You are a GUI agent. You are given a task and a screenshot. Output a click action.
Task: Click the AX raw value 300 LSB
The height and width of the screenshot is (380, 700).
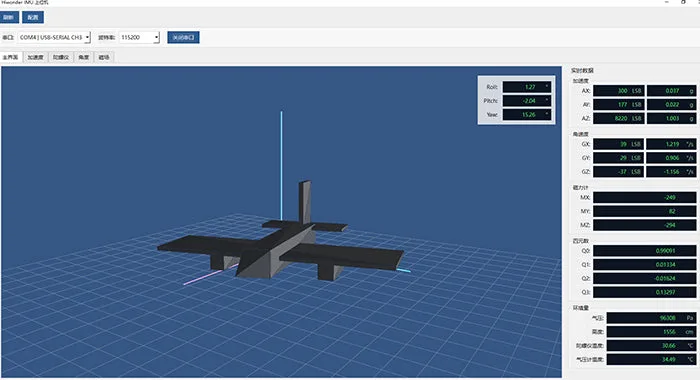[x=618, y=91]
